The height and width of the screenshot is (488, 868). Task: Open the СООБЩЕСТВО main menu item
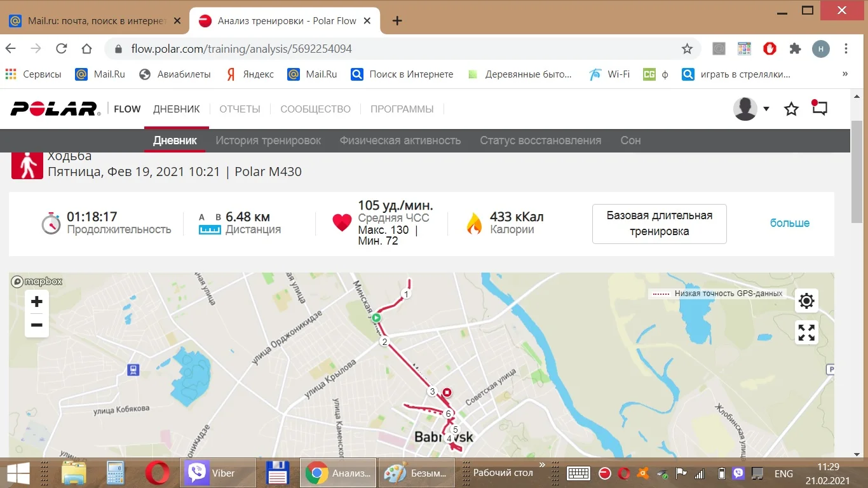pos(316,109)
